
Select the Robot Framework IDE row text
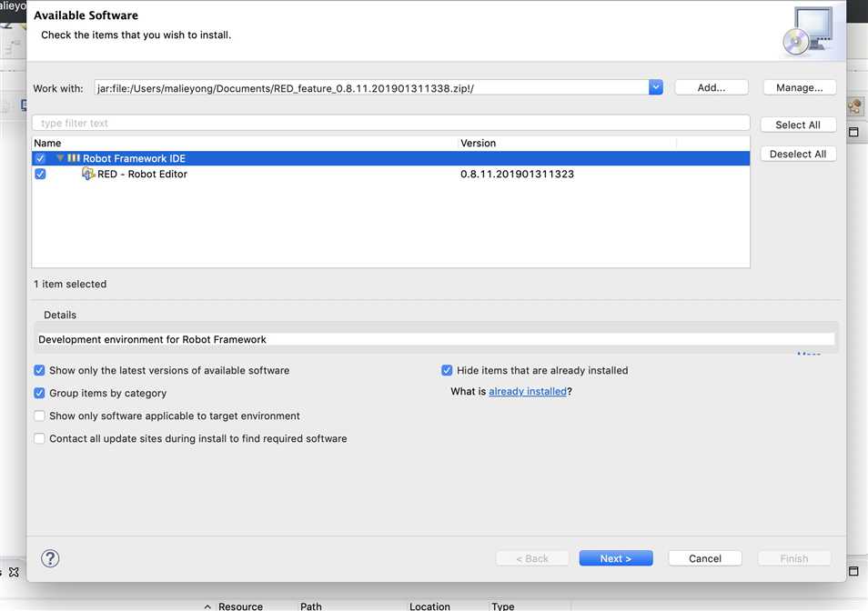coord(134,158)
